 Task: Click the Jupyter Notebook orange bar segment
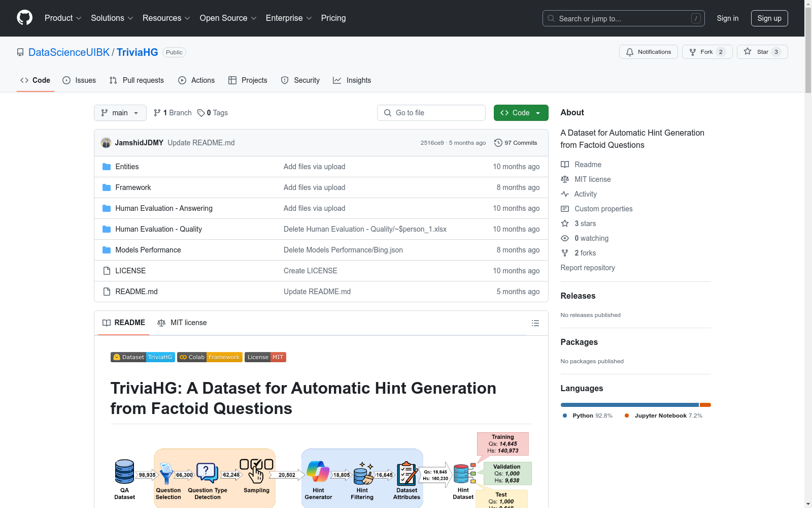[x=705, y=405]
